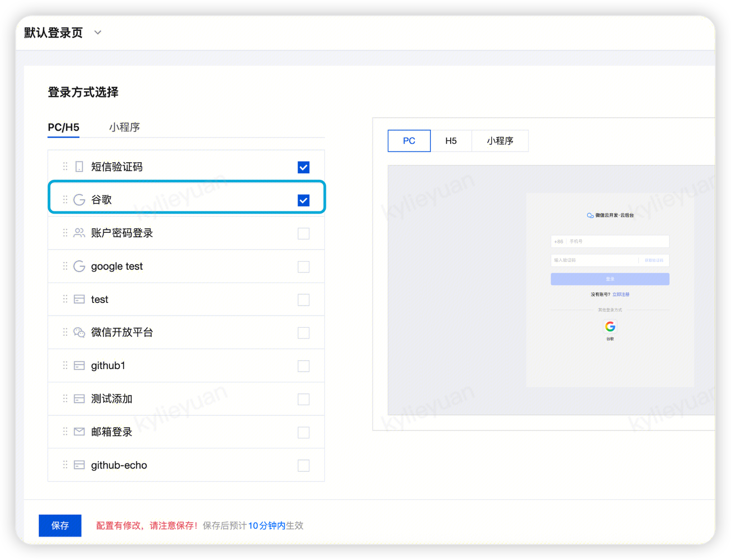Click the WeChat icon beside 微信开放平台

(79, 332)
